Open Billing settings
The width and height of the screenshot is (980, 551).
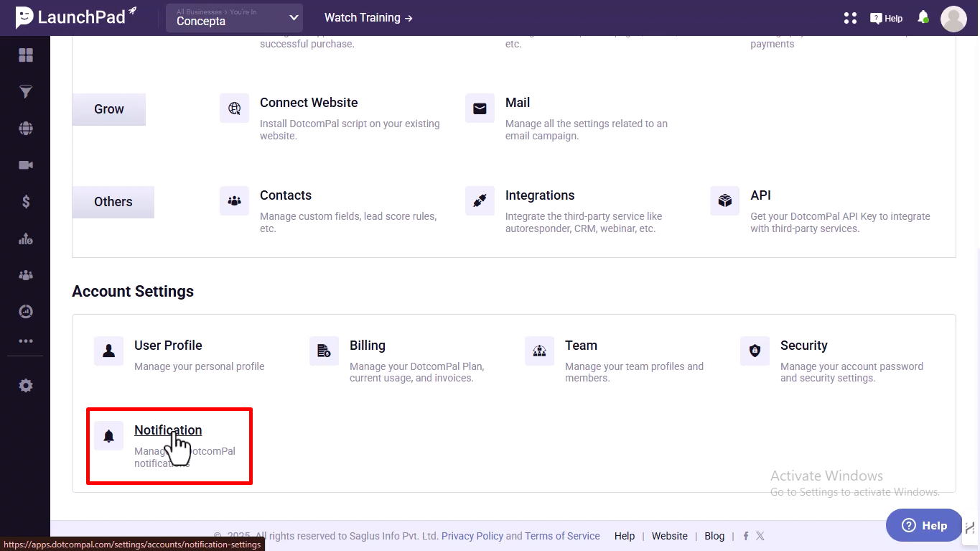click(368, 346)
